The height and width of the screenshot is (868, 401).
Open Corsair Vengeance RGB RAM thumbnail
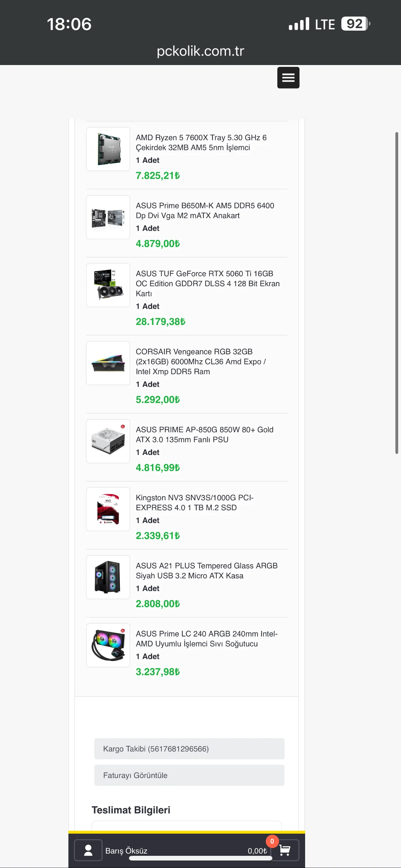coord(108,363)
